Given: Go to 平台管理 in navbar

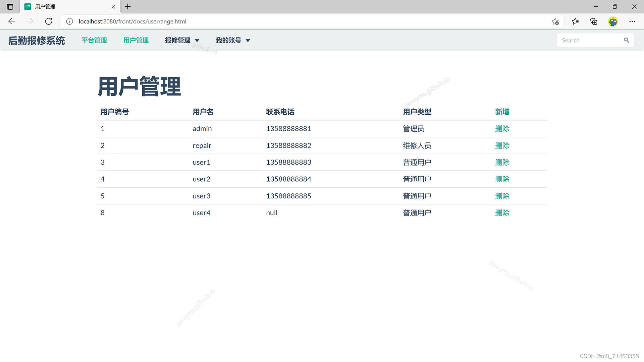Looking at the screenshot, I should [94, 41].
